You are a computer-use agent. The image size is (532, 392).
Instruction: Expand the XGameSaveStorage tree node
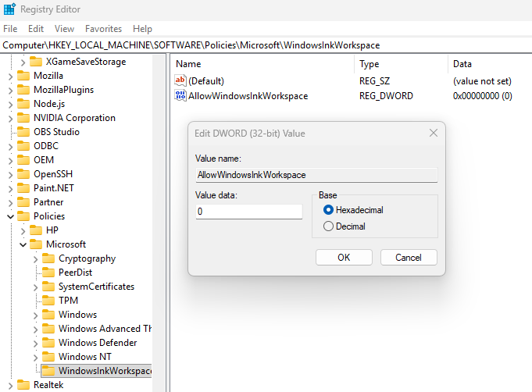23,62
